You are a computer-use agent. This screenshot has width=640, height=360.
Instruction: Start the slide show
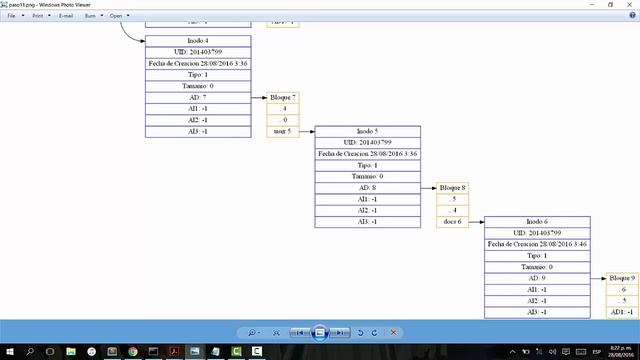pyautogui.click(x=320, y=333)
